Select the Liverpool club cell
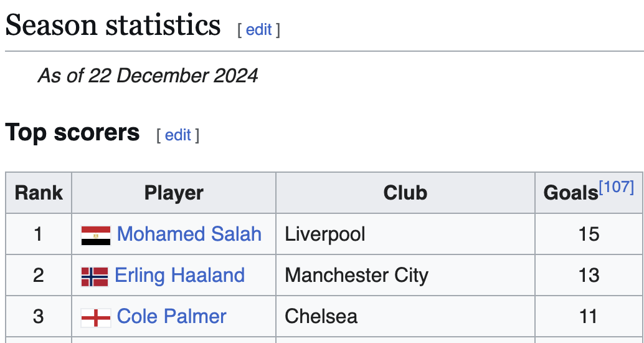The width and height of the screenshot is (644, 343). tap(405, 234)
